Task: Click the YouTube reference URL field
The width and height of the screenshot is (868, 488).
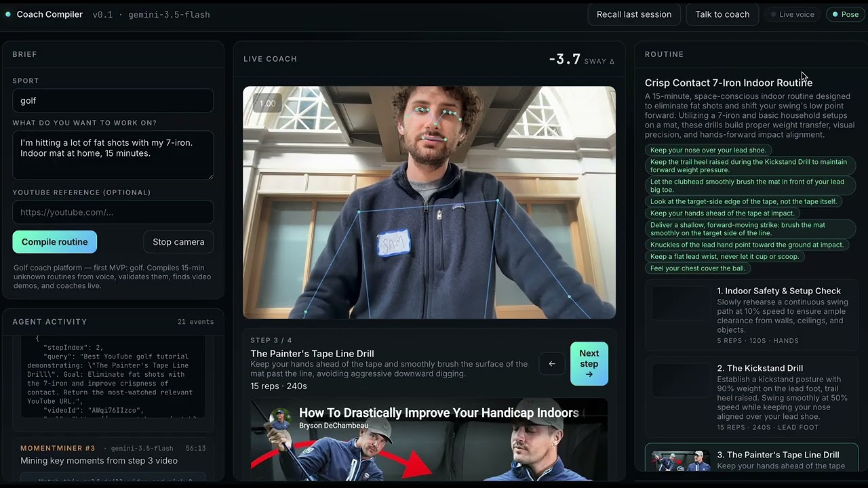Action: (113, 212)
